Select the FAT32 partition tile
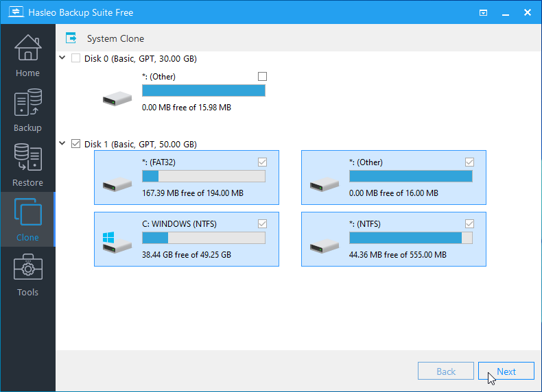This screenshot has height=392, width=542. coord(186,177)
